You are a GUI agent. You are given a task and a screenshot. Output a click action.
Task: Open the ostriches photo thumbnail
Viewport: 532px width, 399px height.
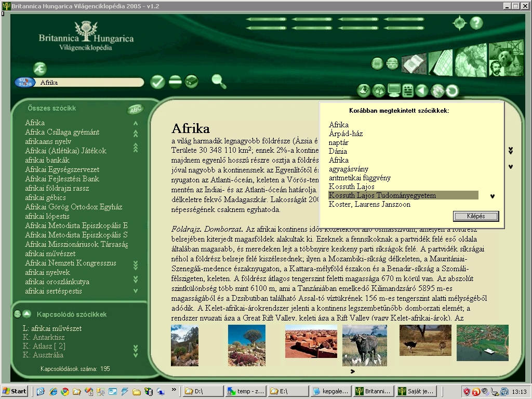click(425, 340)
